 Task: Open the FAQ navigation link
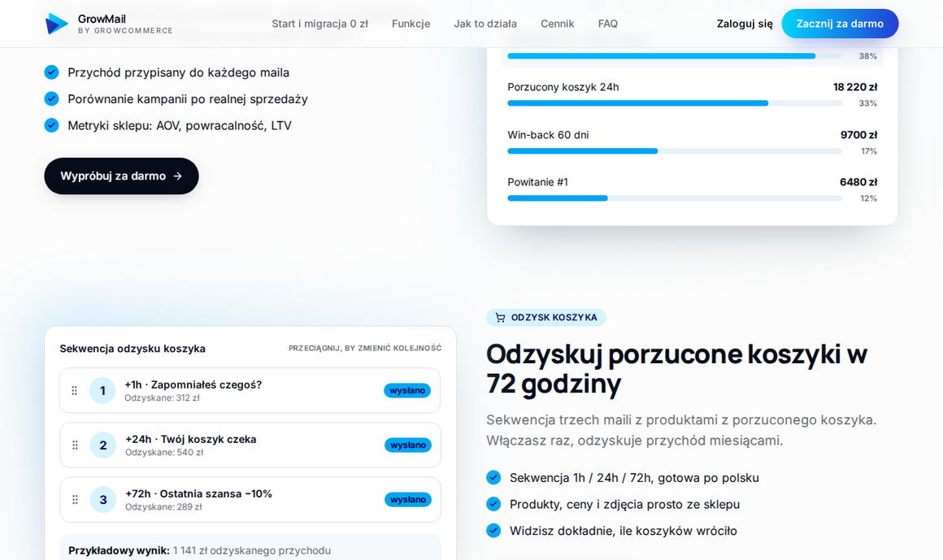pyautogui.click(x=607, y=24)
